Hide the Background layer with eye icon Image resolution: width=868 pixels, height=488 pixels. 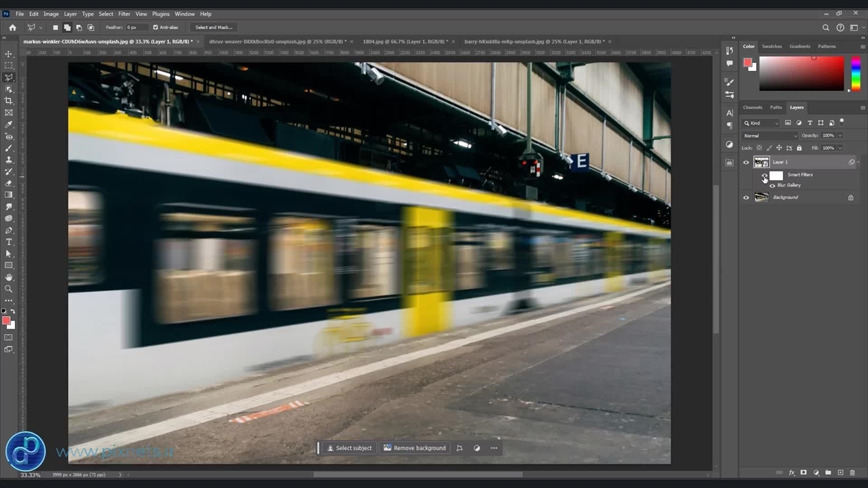746,197
